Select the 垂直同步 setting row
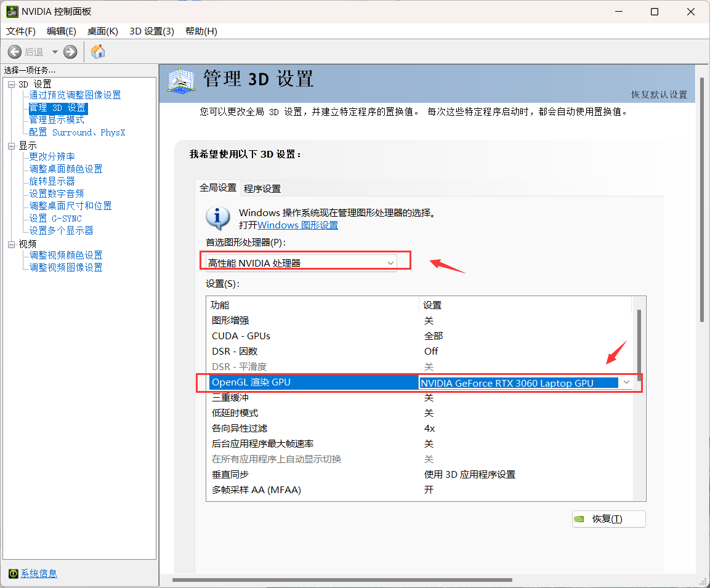 (x=421, y=475)
